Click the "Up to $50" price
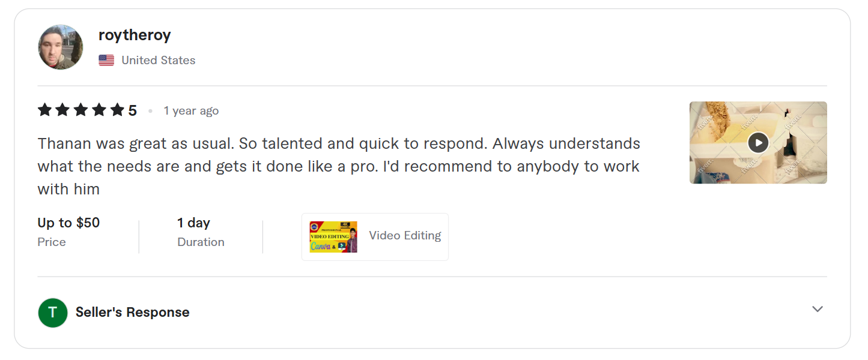Viewport: 868px width, 360px height. (x=68, y=223)
